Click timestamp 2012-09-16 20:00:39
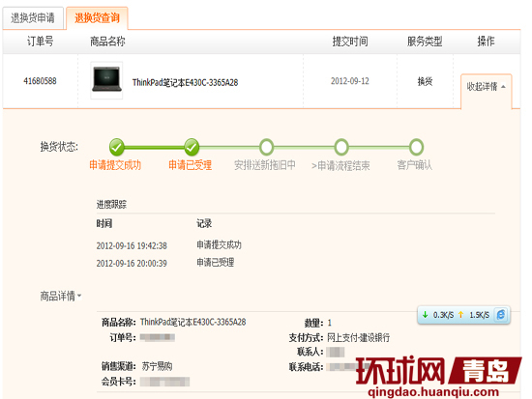 tap(132, 264)
